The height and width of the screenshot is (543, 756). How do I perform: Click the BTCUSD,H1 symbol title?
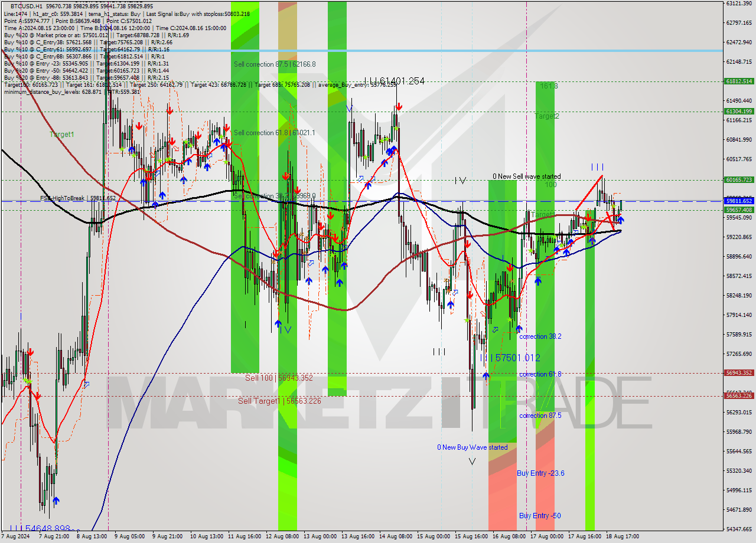(x=27, y=6)
